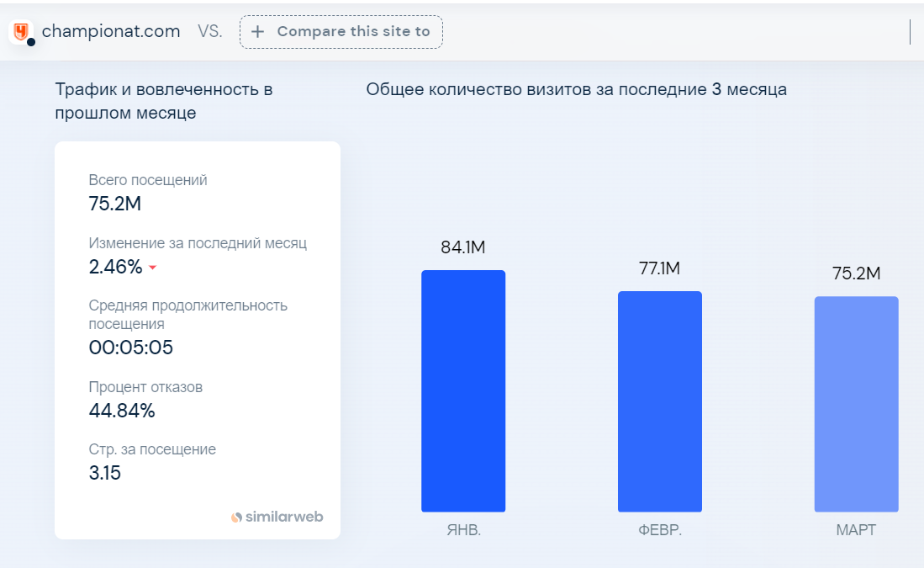Click the 75.2M label above March bar

tap(856, 273)
